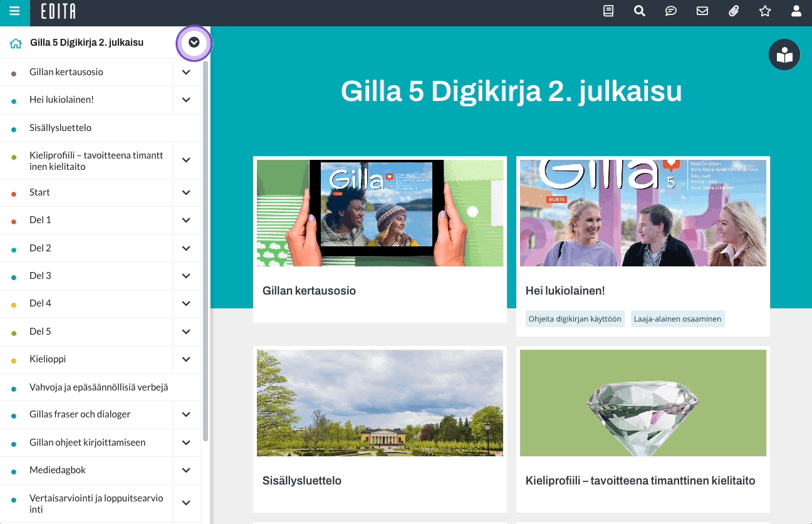Viewport: 812px width, 524px height.
Task: Open the notebook icon in top bar
Action: [608, 11]
